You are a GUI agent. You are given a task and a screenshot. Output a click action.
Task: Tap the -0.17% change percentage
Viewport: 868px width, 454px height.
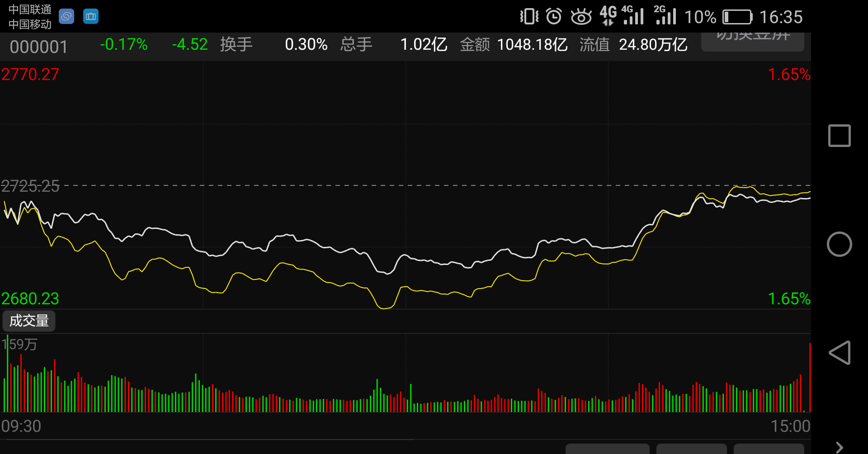tap(124, 44)
